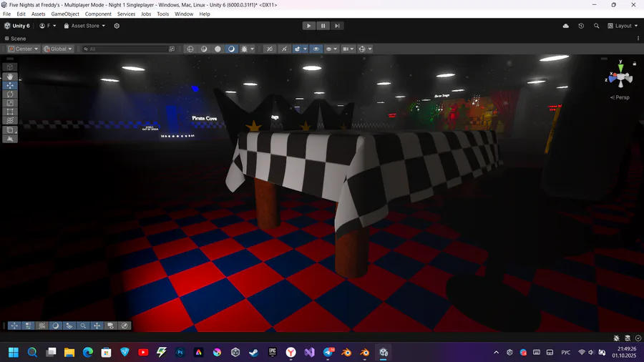Select the shaded wireframe draw mode
644x362 pixels.
(x=204, y=49)
